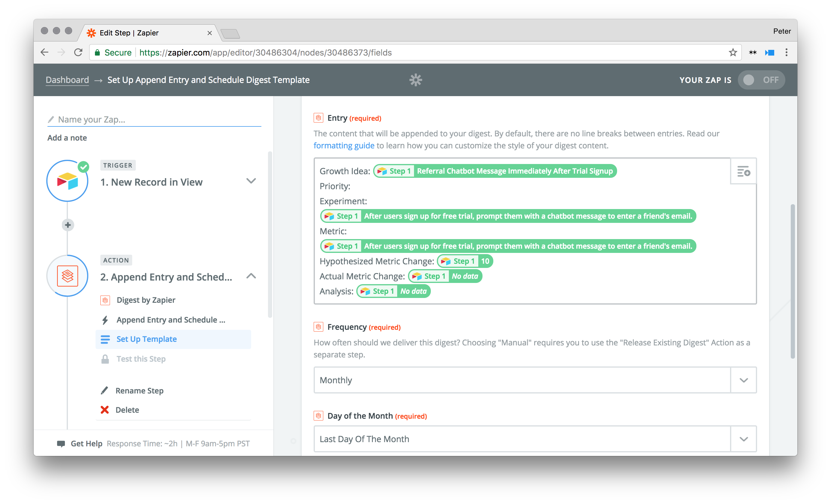Image resolution: width=831 pixels, height=504 pixels.
Task: Click the lock icon beside Test this Step
Action: (x=105, y=359)
